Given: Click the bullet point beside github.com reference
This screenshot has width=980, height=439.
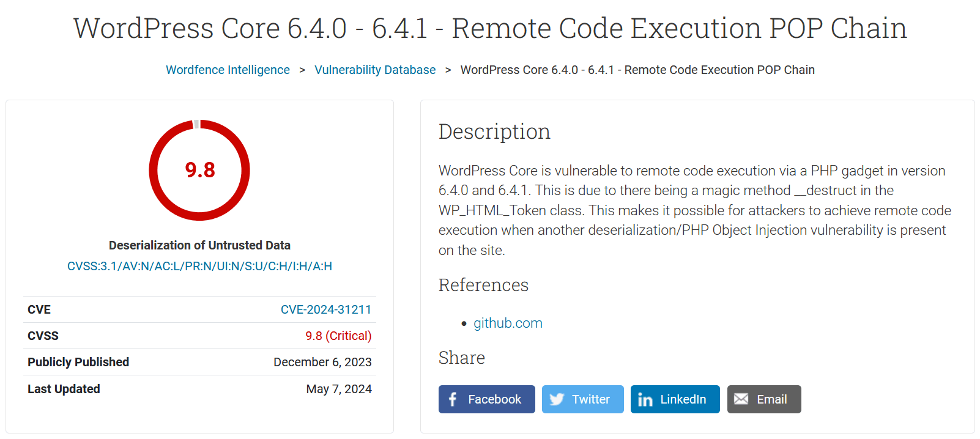Looking at the screenshot, I should pyautogui.click(x=465, y=324).
